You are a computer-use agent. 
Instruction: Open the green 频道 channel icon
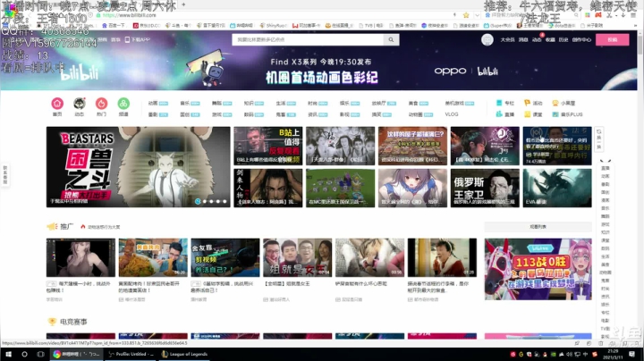(x=123, y=104)
